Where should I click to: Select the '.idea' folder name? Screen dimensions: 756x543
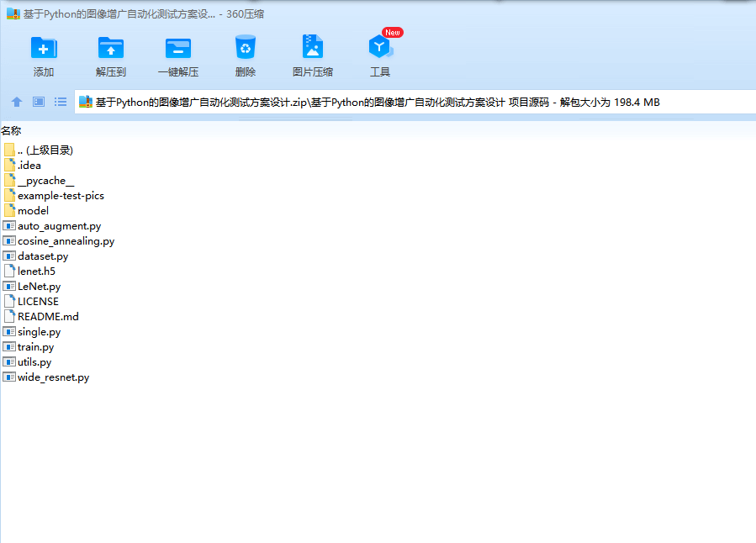29,166
